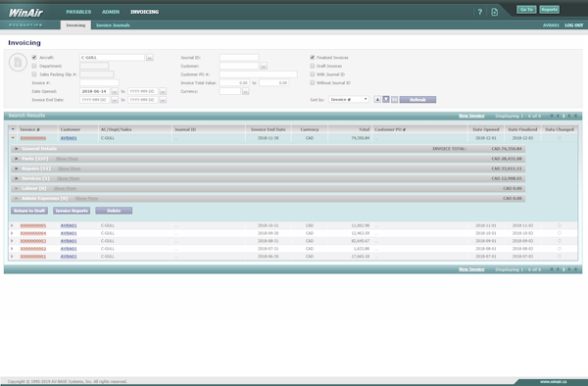This screenshot has width=588, height=386.
Task: Click Return to Draft button
Action: pyautogui.click(x=29, y=211)
